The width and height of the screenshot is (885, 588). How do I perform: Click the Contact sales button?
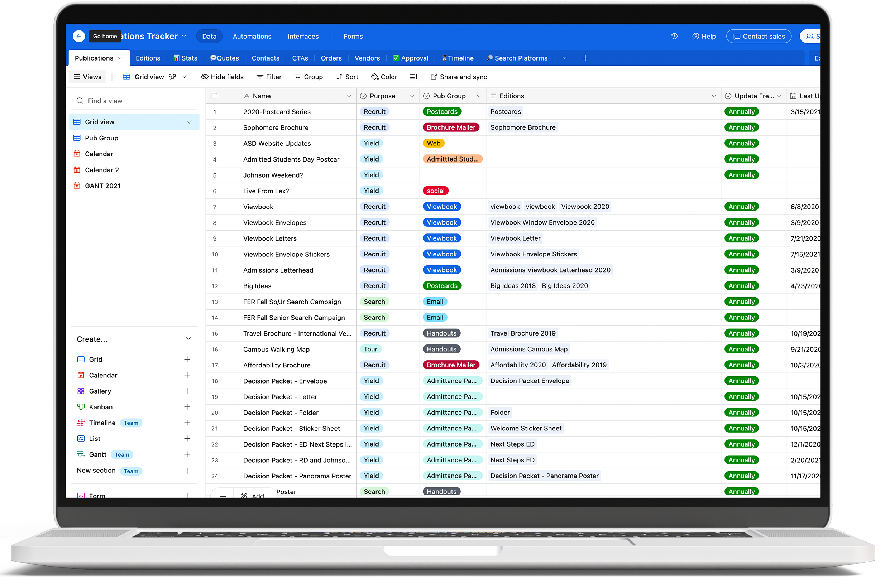point(759,37)
